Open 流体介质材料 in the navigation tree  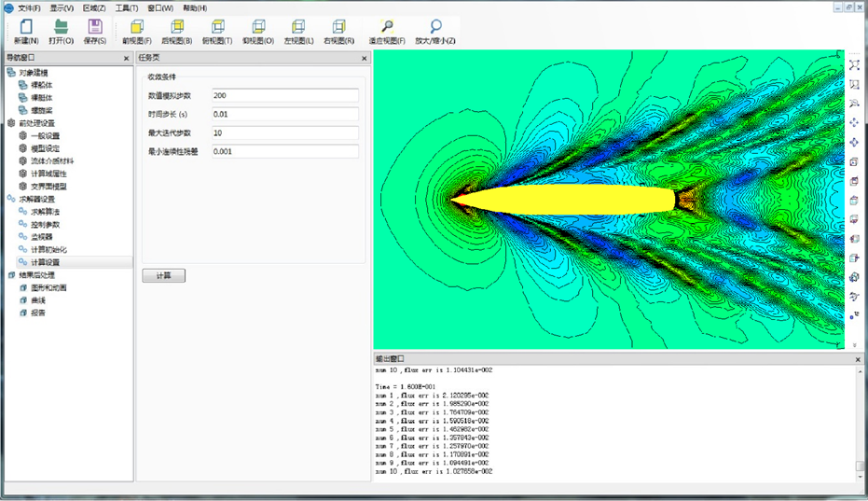[x=52, y=161]
